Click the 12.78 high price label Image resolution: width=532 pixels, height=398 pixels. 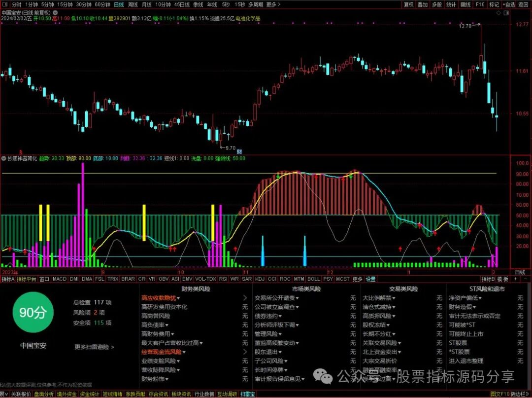click(465, 26)
